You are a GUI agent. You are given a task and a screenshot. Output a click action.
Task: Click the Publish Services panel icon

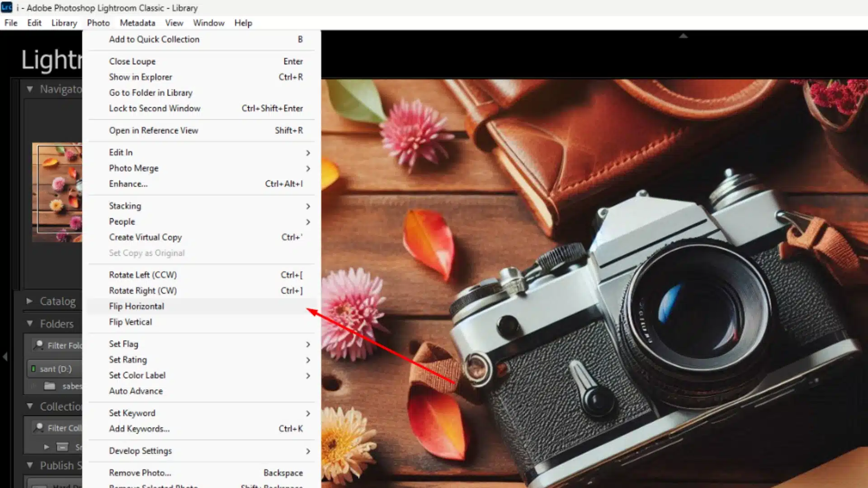30,465
